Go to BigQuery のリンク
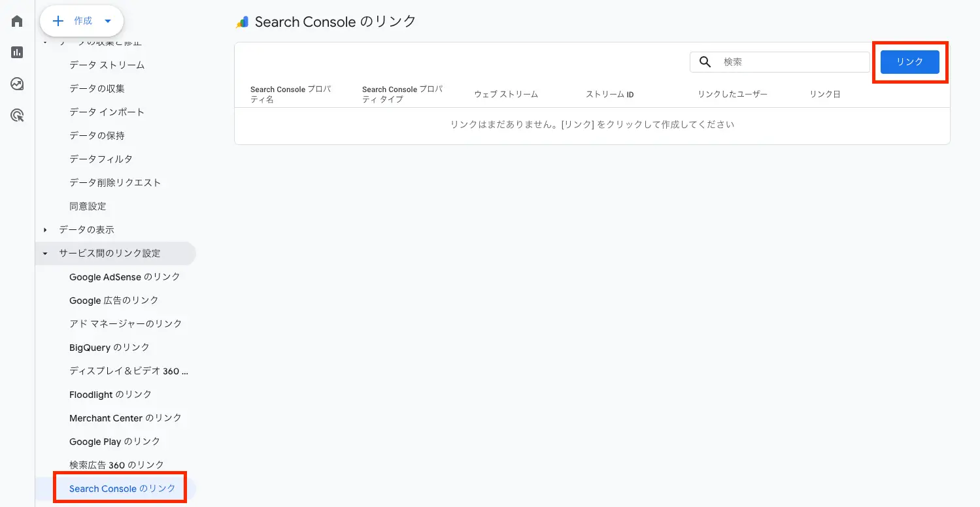The height and width of the screenshot is (507, 980). coord(109,348)
